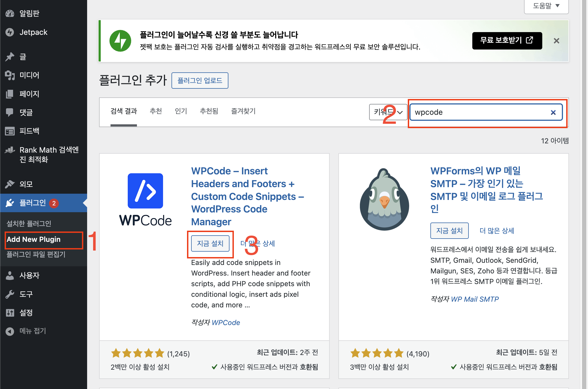Screen dimensions: 588x389
Task: Dismiss the Jetpack protection banner
Action: coord(556,41)
